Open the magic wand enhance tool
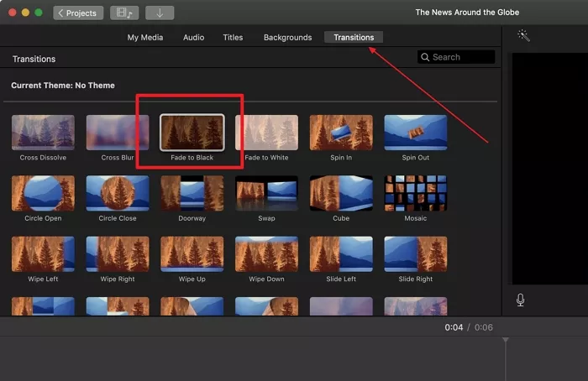Viewport: 588px width, 381px height. pyautogui.click(x=523, y=35)
